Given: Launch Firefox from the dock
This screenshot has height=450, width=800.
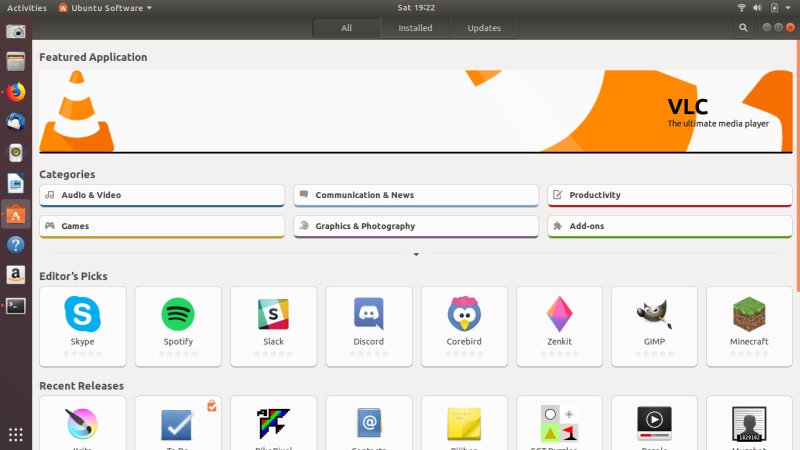Looking at the screenshot, I should (x=16, y=92).
